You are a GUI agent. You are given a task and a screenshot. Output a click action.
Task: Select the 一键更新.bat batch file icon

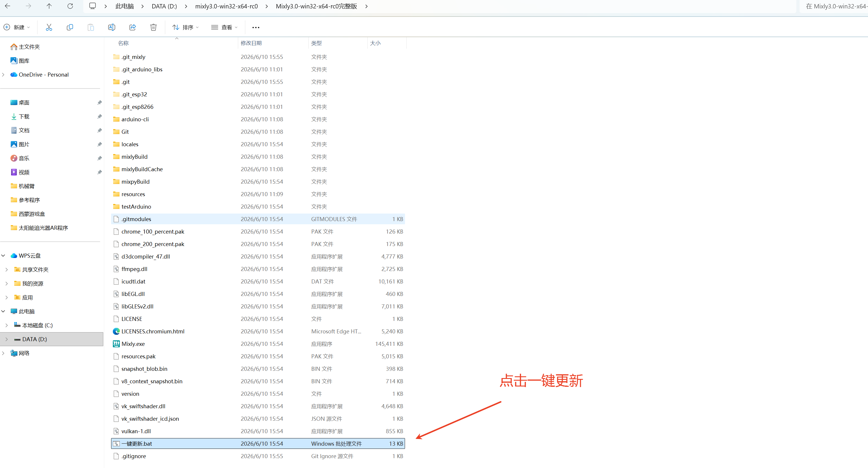pyautogui.click(x=116, y=444)
